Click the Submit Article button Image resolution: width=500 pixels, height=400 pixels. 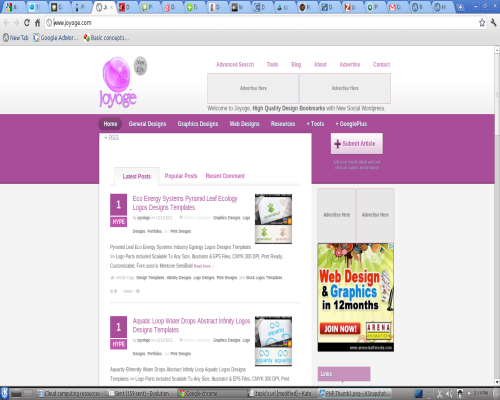pyautogui.click(x=357, y=144)
